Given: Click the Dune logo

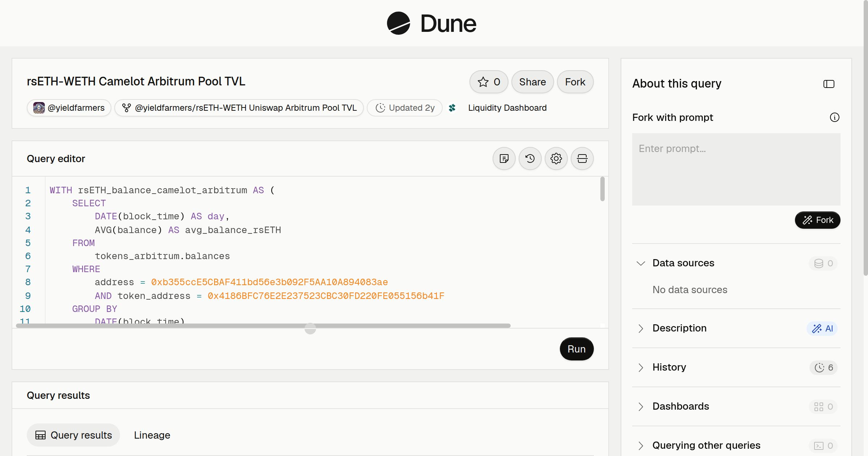Looking at the screenshot, I should (x=431, y=23).
